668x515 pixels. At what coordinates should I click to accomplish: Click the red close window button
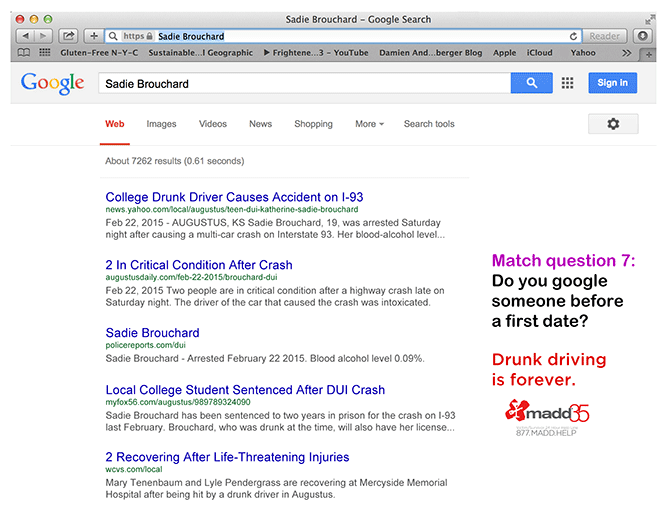click(20, 19)
